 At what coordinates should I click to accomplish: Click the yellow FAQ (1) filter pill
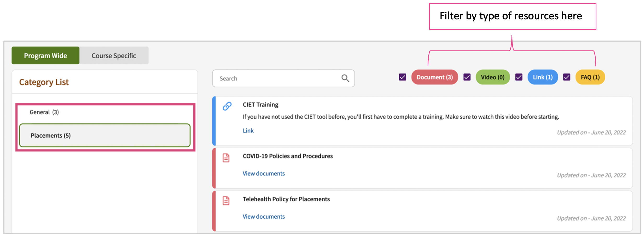[590, 77]
